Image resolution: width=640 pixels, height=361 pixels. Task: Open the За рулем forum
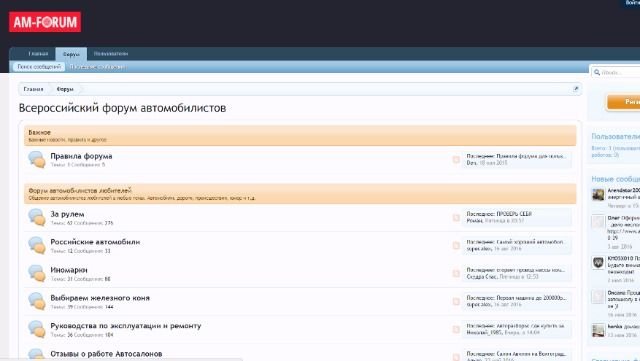pyautogui.click(x=67, y=214)
